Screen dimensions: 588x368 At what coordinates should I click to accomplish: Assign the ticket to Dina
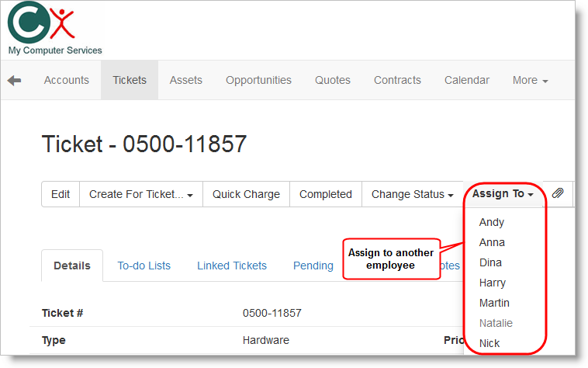tap(491, 262)
